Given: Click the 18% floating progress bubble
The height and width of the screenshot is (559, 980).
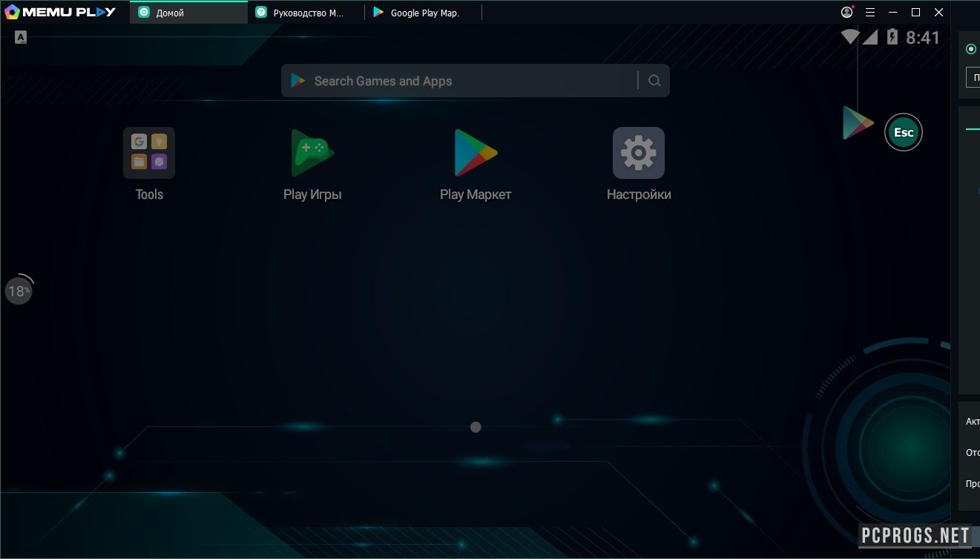Looking at the screenshot, I should pos(19,290).
